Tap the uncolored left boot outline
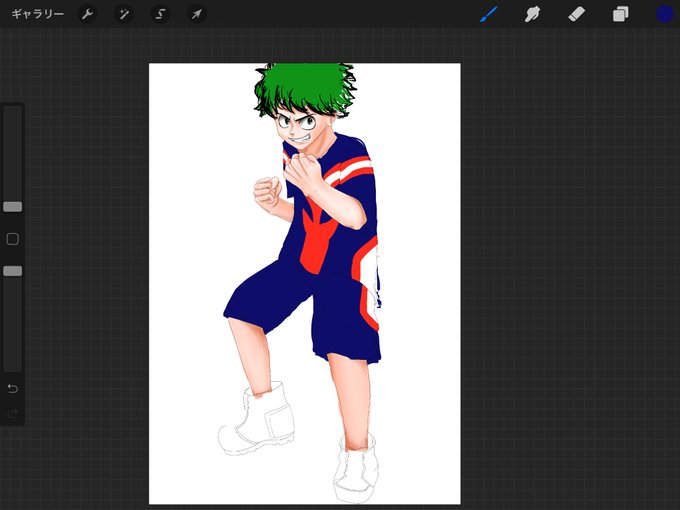 (257, 421)
